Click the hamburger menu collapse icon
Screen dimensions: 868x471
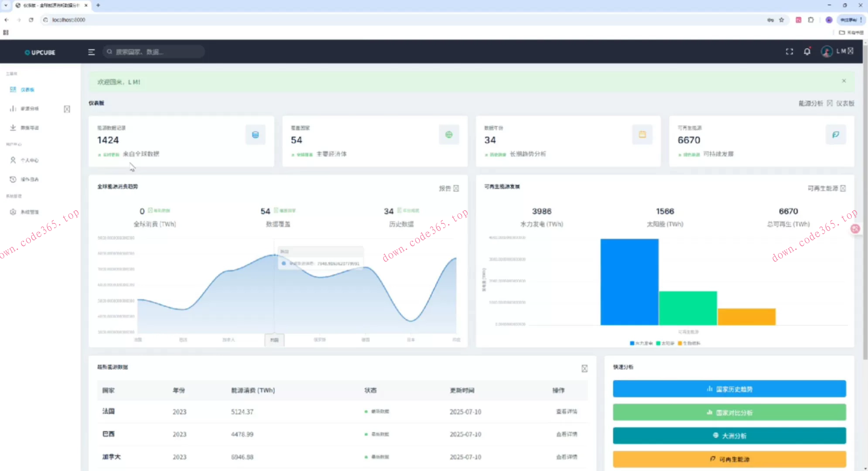tap(91, 52)
